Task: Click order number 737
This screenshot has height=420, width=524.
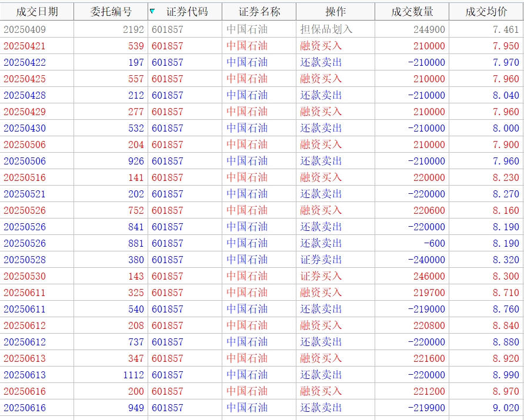Action: coord(136,342)
